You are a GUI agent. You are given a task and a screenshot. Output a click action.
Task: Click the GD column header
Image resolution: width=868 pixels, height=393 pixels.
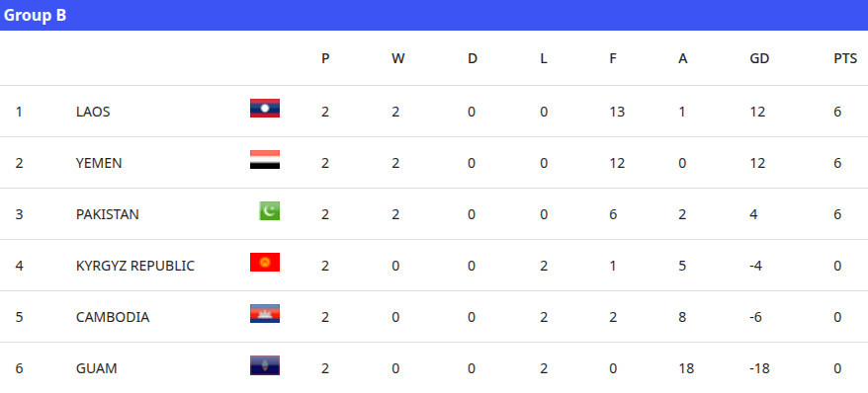[x=759, y=58]
